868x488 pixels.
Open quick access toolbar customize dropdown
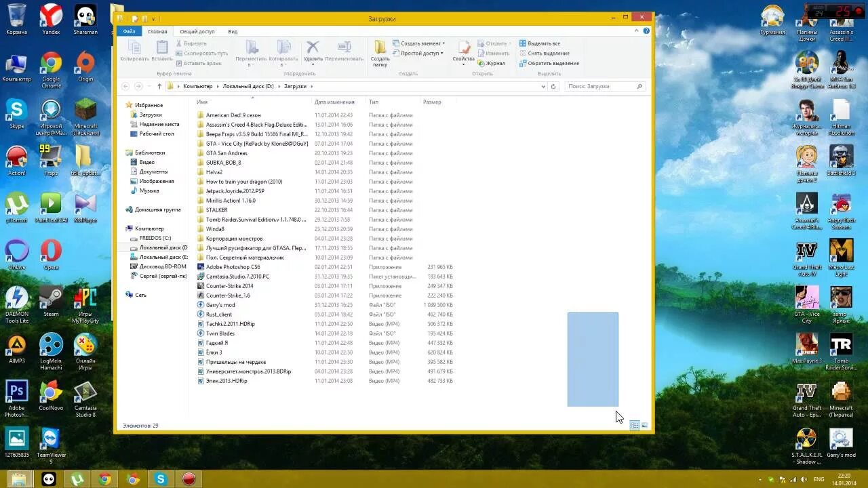pos(154,18)
